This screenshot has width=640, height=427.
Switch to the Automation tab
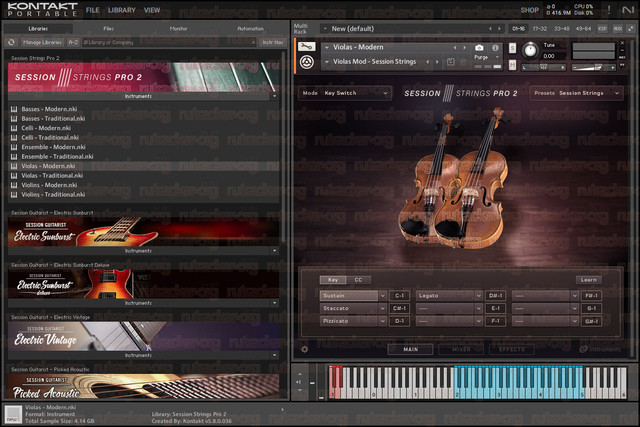(250, 29)
